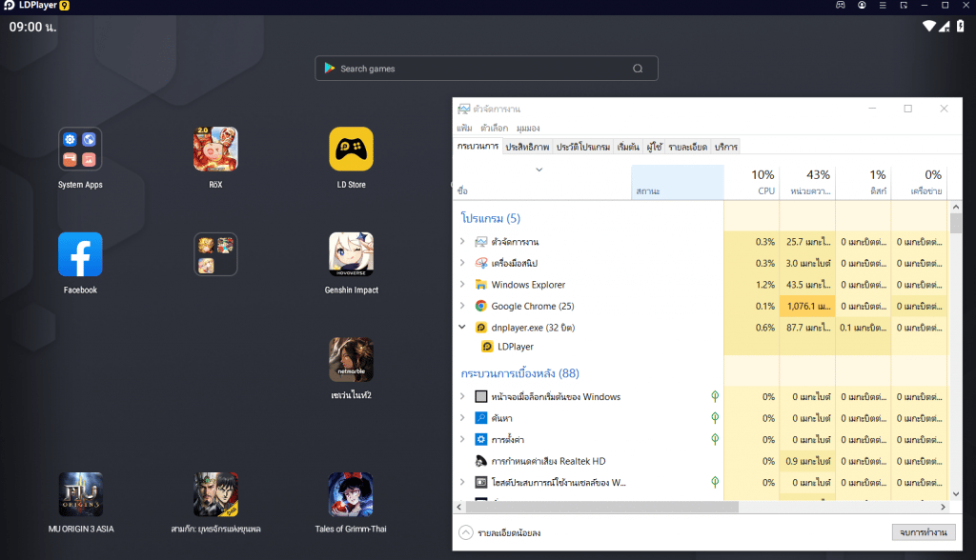Click the Realtek HD audio process icon
Viewport: 976px width, 560px height.
pyautogui.click(x=480, y=461)
